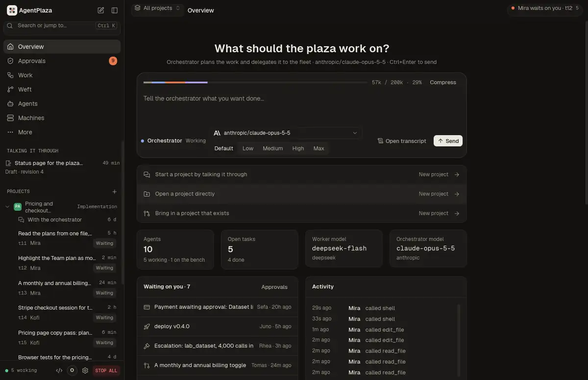
Task: Click the Status page draft note icon
Action: point(8,163)
